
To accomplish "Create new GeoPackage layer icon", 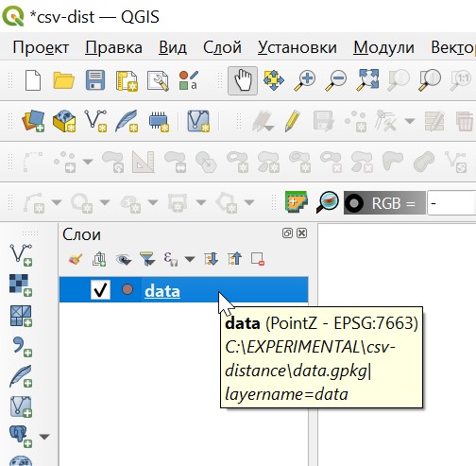I will tap(64, 121).
